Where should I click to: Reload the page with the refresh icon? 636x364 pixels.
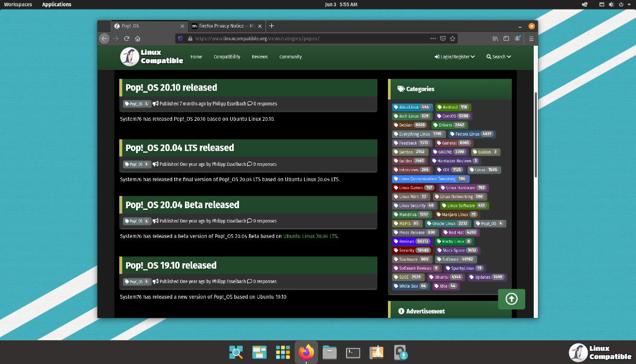pyautogui.click(x=127, y=38)
